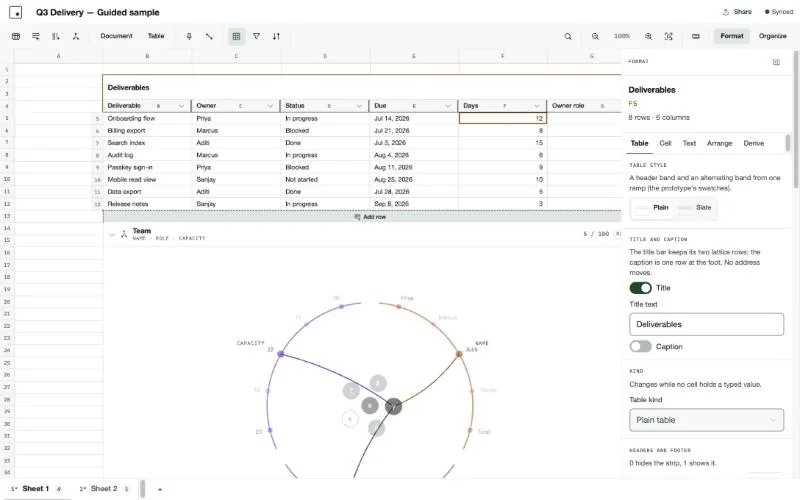Choose the Plain table style swatch
The image size is (800, 500).
pos(653,208)
